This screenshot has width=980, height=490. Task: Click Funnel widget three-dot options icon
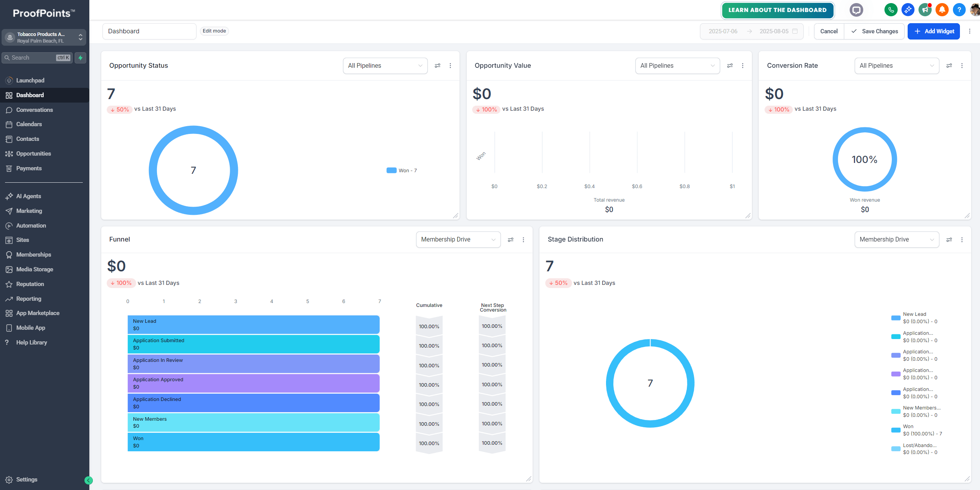pyautogui.click(x=523, y=240)
